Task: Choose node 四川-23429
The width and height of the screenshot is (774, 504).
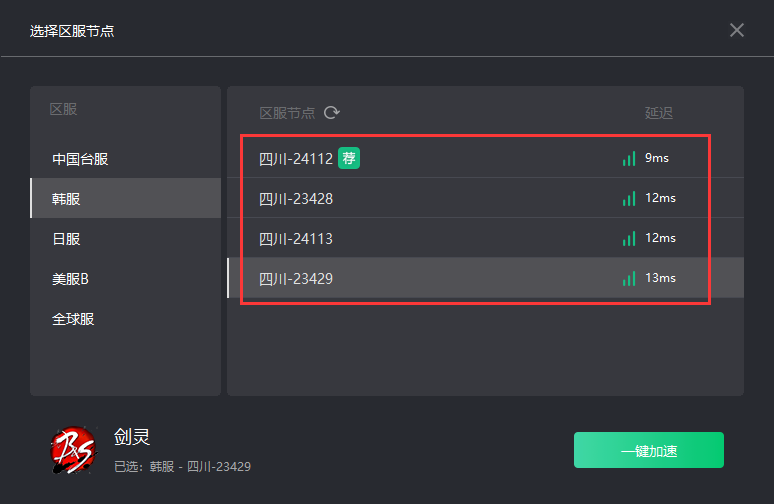Action: [x=485, y=278]
